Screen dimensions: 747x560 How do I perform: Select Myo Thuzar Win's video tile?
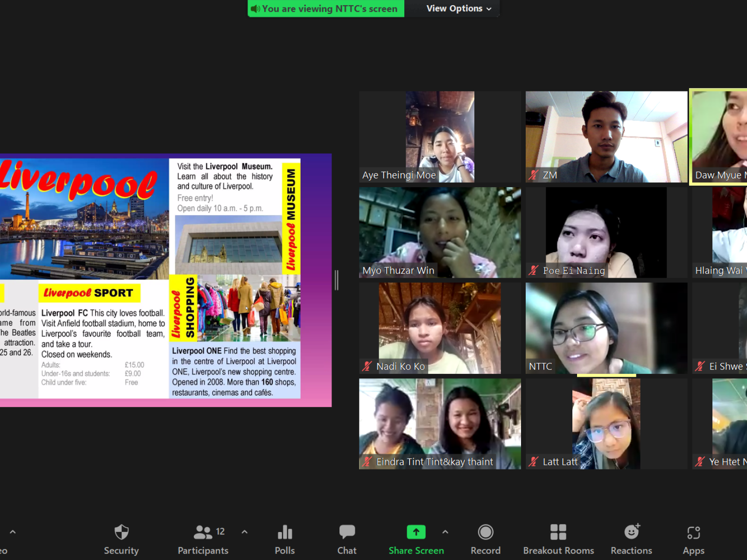[x=440, y=232]
